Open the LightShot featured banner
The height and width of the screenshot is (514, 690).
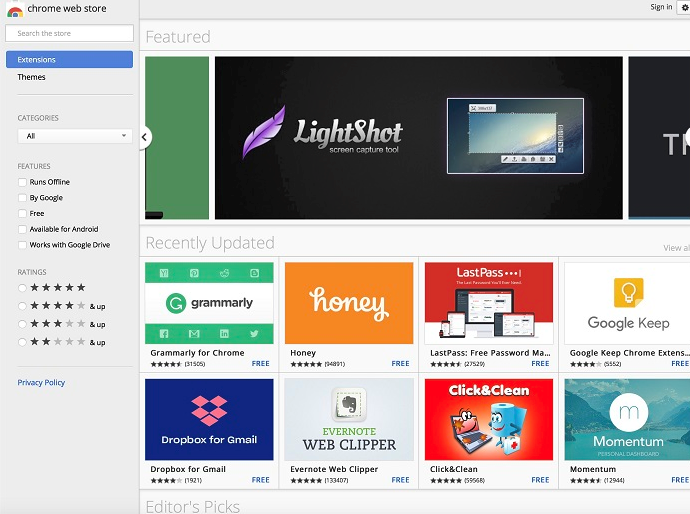(418, 138)
